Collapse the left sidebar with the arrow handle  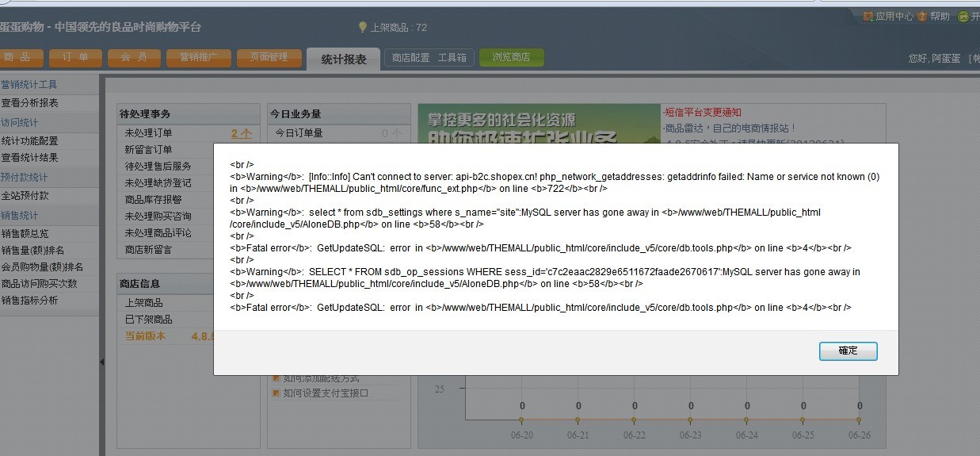[101, 362]
